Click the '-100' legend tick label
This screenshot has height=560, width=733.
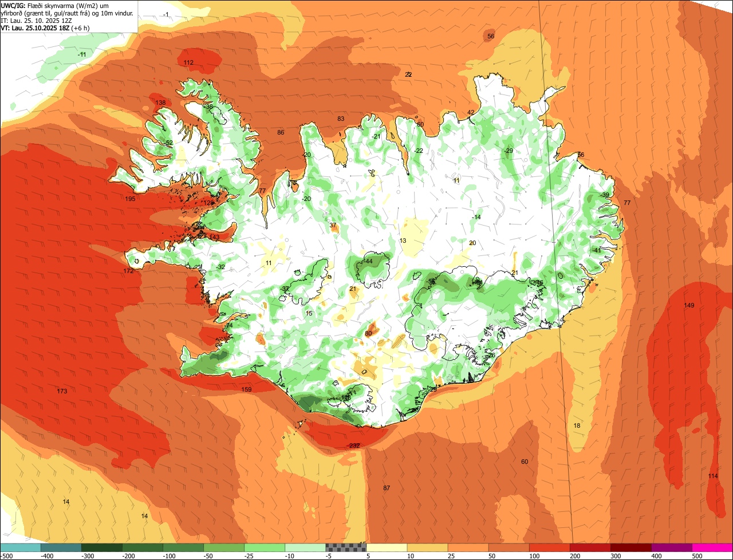coord(168,556)
